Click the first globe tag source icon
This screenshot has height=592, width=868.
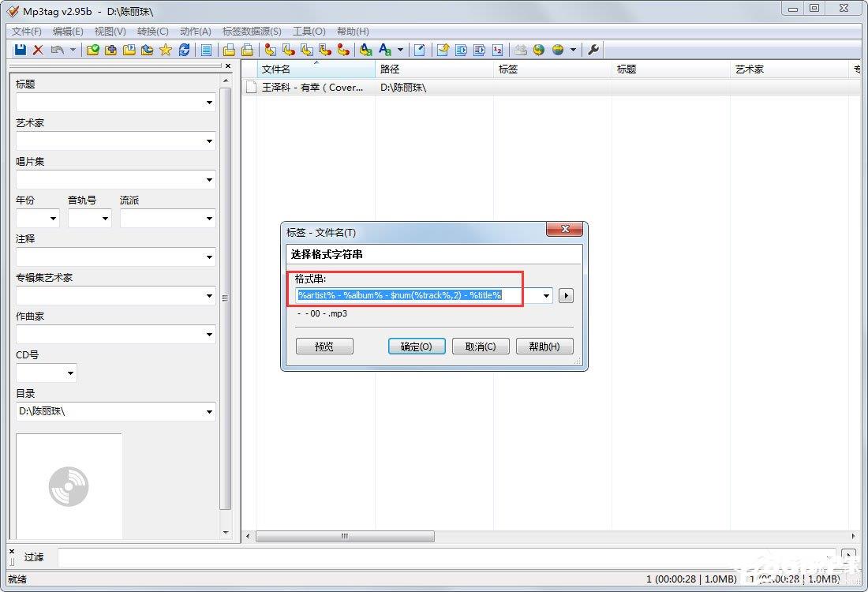coord(539,50)
